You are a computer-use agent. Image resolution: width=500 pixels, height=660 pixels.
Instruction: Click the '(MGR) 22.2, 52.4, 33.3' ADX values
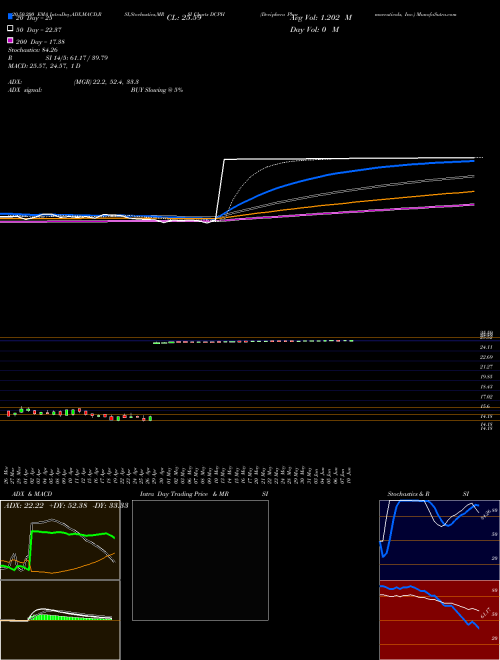click(x=106, y=82)
